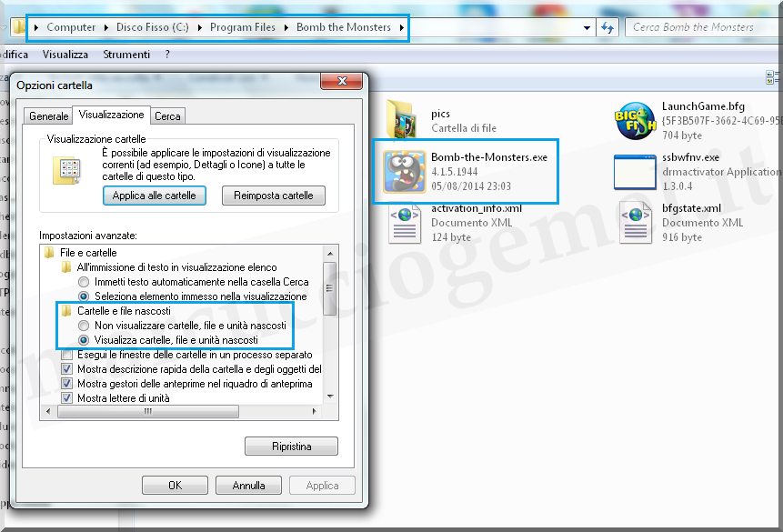Click the folder icon in address bar
This screenshot has width=783, height=532.
click(x=18, y=27)
